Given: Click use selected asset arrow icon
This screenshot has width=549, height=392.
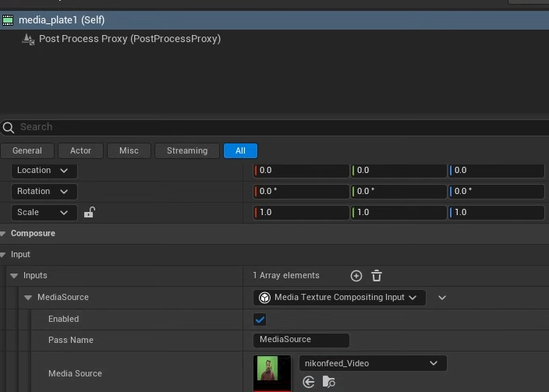Looking at the screenshot, I should [x=309, y=382].
